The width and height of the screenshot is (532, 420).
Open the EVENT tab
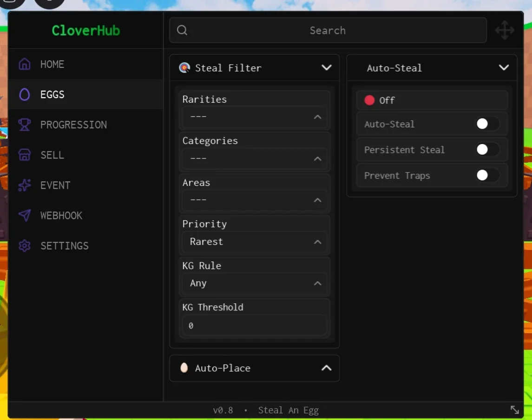tap(85, 185)
